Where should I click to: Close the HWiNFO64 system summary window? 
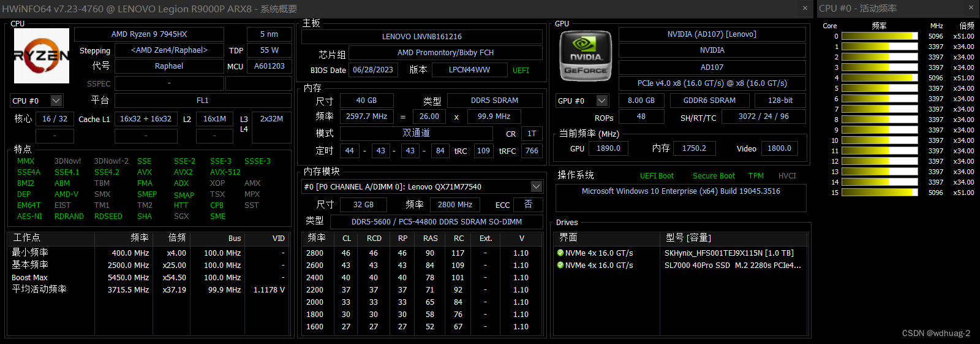(x=805, y=8)
